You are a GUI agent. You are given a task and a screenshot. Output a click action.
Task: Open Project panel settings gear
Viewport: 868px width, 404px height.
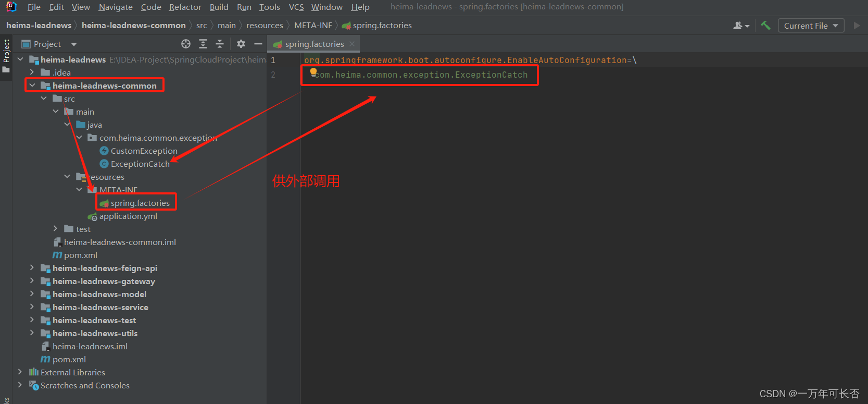[241, 44]
